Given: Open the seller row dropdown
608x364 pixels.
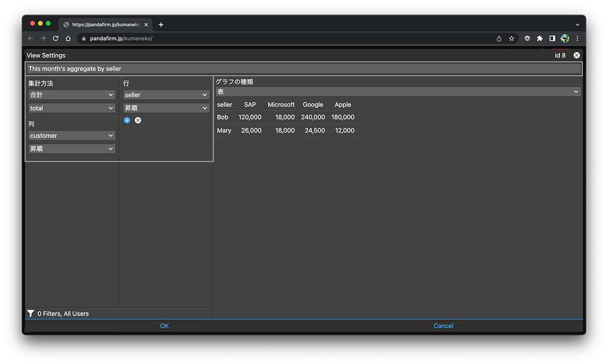Looking at the screenshot, I should click(x=166, y=95).
